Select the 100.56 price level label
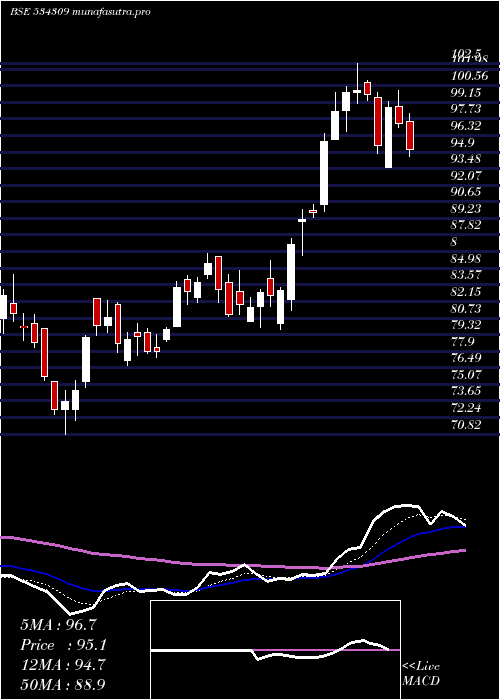 (x=469, y=76)
